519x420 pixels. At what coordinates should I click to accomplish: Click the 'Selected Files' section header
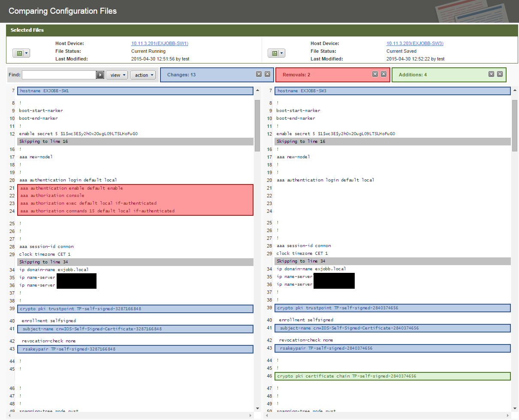[x=27, y=30]
